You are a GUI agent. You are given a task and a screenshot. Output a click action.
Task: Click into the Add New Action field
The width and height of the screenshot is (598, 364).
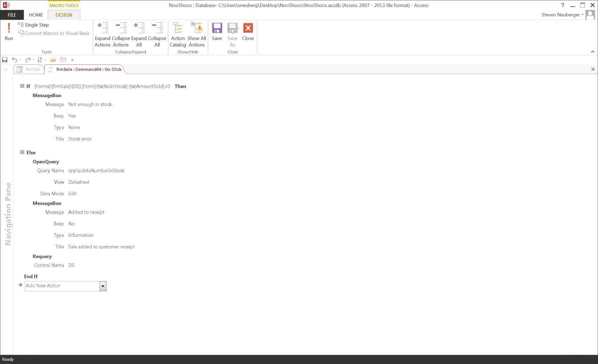pyautogui.click(x=62, y=286)
